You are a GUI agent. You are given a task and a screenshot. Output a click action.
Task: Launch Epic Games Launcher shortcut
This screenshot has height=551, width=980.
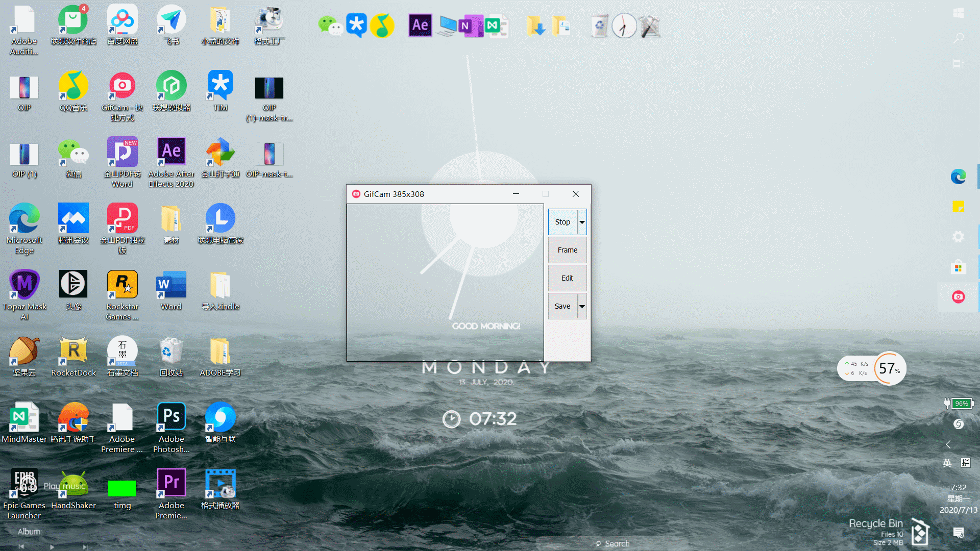click(24, 494)
